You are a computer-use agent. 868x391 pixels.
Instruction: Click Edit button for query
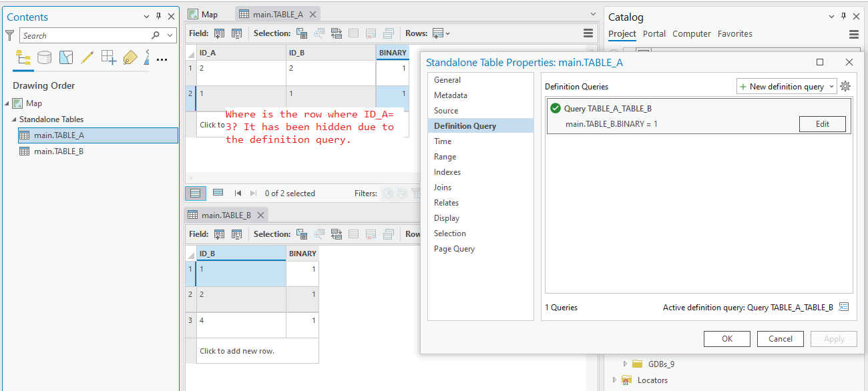[823, 124]
